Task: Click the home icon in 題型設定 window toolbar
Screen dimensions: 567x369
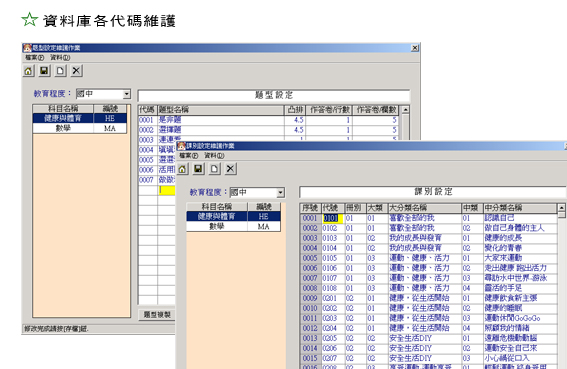Action: pyautogui.click(x=29, y=71)
